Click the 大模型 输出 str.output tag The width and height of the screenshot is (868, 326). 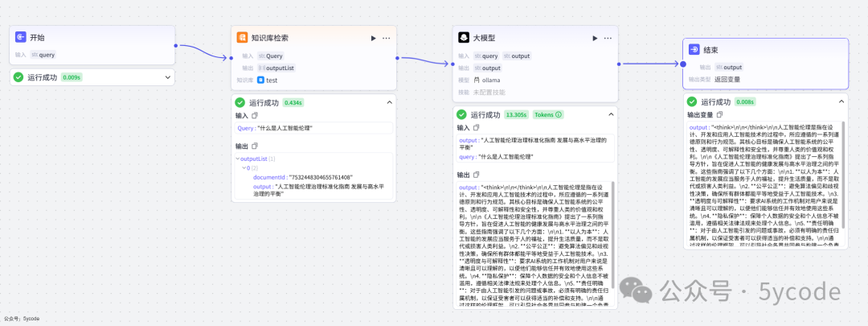pos(488,68)
